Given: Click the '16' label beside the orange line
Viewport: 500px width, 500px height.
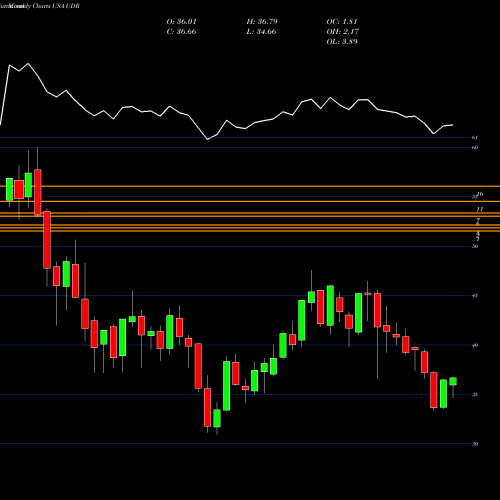Looking at the screenshot, I should 480,194.
